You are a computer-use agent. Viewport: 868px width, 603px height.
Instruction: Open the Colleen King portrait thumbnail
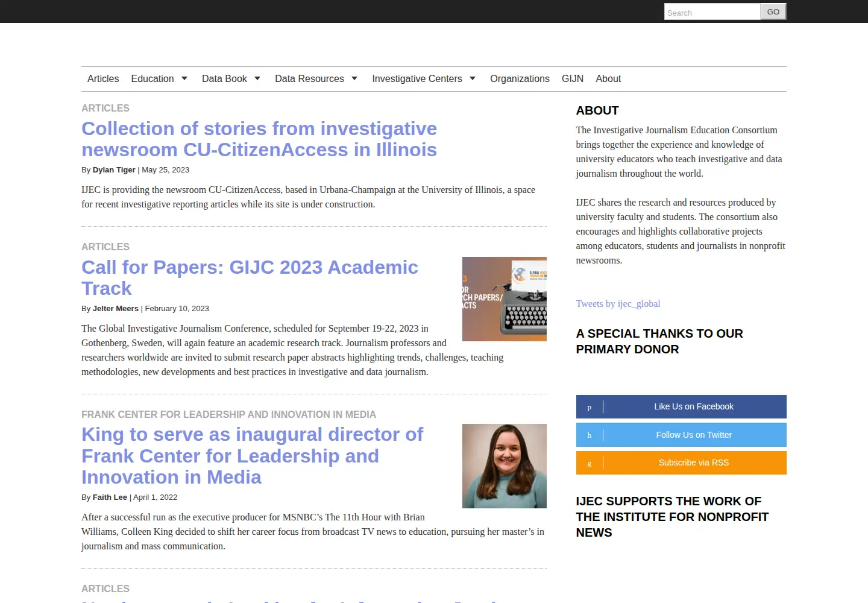[505, 466]
